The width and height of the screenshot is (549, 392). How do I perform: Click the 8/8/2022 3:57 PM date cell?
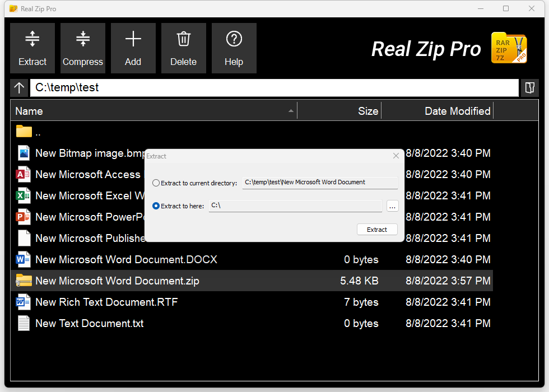point(448,281)
